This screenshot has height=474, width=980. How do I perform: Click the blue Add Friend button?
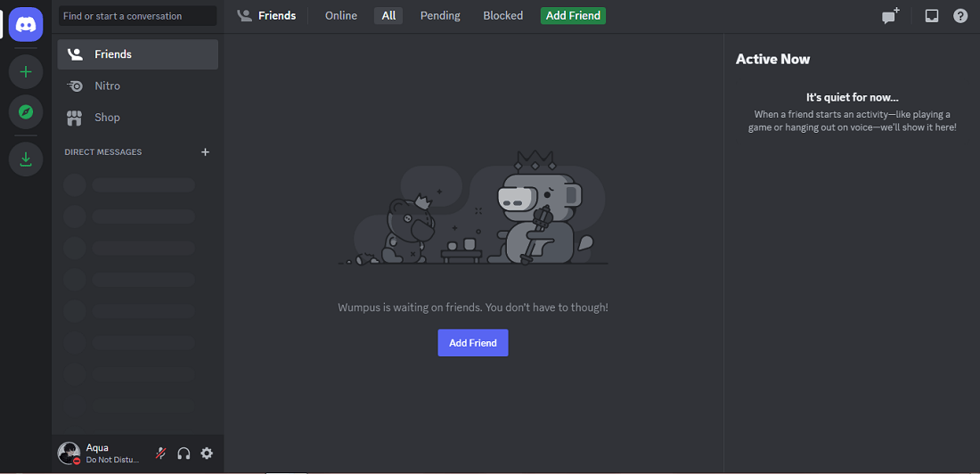pyautogui.click(x=473, y=343)
